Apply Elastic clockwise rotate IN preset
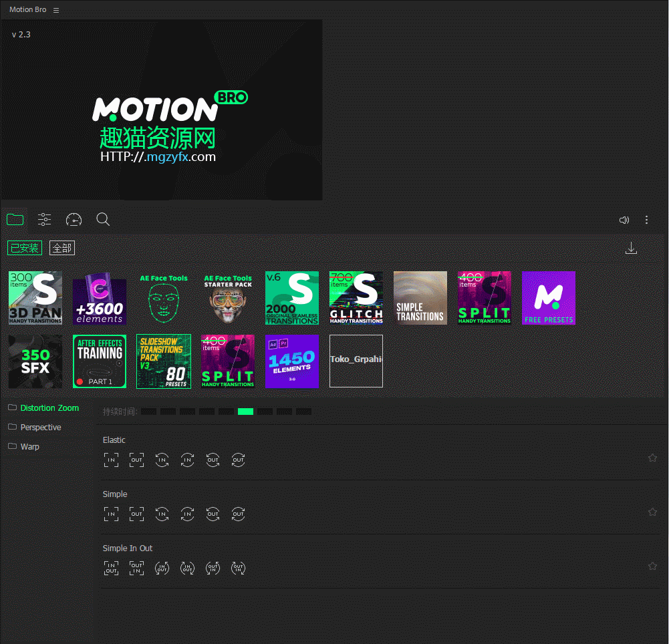 187,460
